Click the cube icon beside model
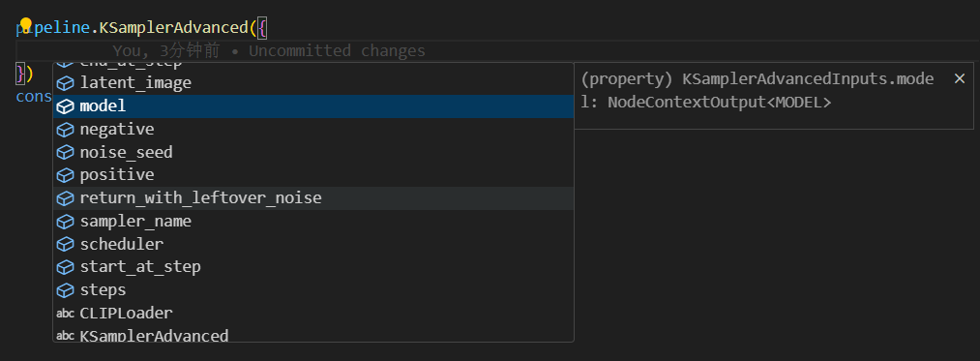Viewport: 980px width, 361px height. [66, 107]
